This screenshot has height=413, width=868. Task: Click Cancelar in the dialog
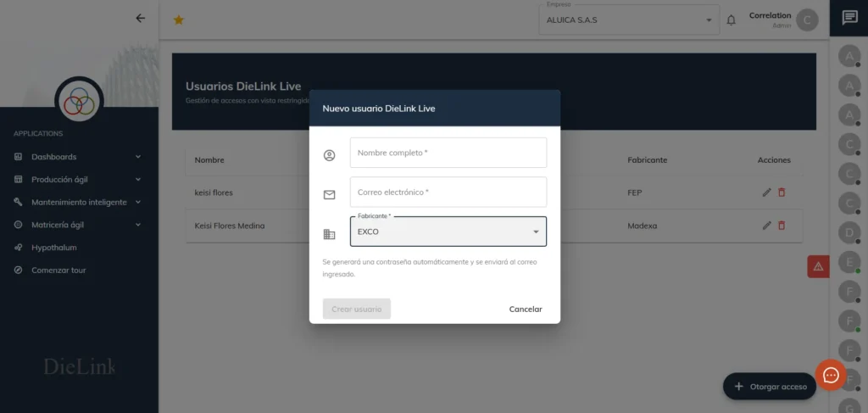[526, 309]
